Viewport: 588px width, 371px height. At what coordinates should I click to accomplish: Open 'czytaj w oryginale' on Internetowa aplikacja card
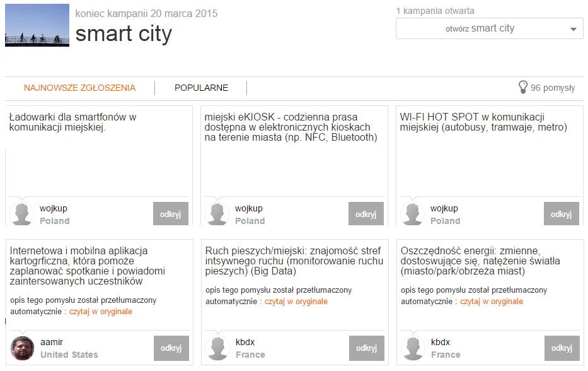101,311
